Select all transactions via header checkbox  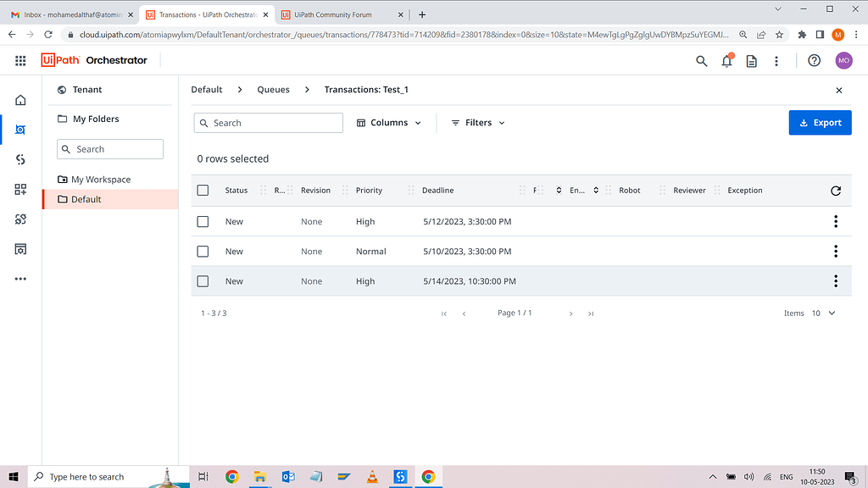click(x=203, y=190)
